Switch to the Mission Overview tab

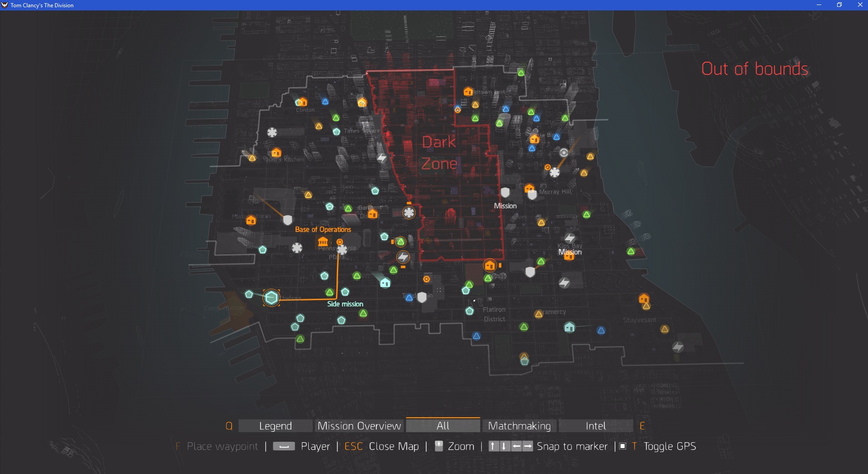[x=359, y=426]
